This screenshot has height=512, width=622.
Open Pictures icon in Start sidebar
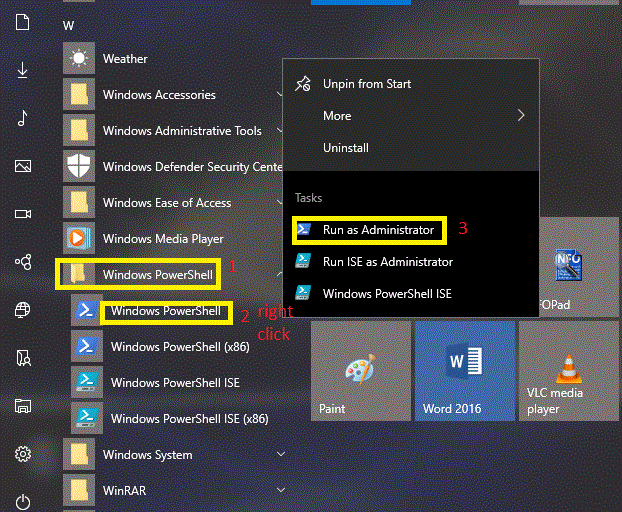point(23,166)
